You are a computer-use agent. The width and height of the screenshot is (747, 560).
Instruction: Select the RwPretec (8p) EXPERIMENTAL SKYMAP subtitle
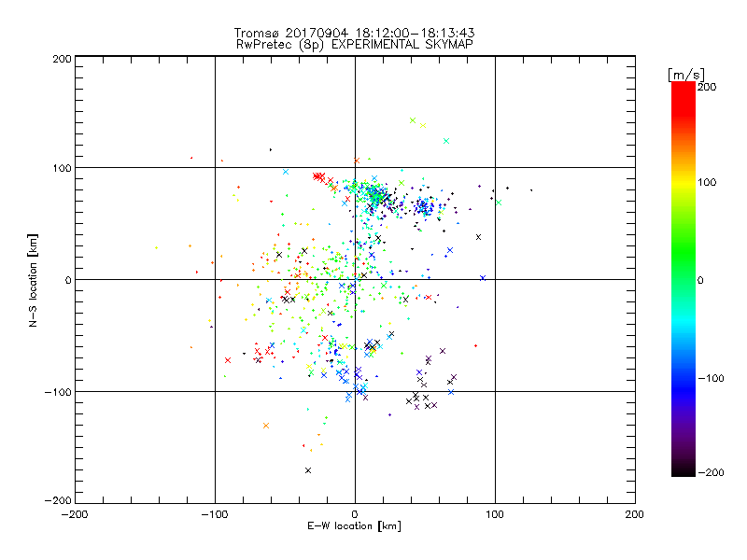tap(355, 45)
